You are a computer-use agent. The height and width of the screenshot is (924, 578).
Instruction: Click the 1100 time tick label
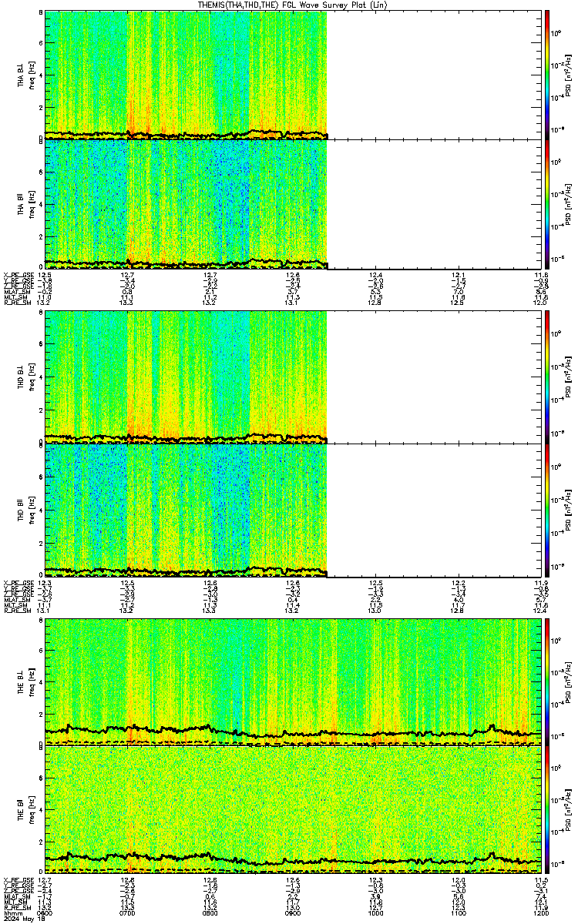point(458,913)
